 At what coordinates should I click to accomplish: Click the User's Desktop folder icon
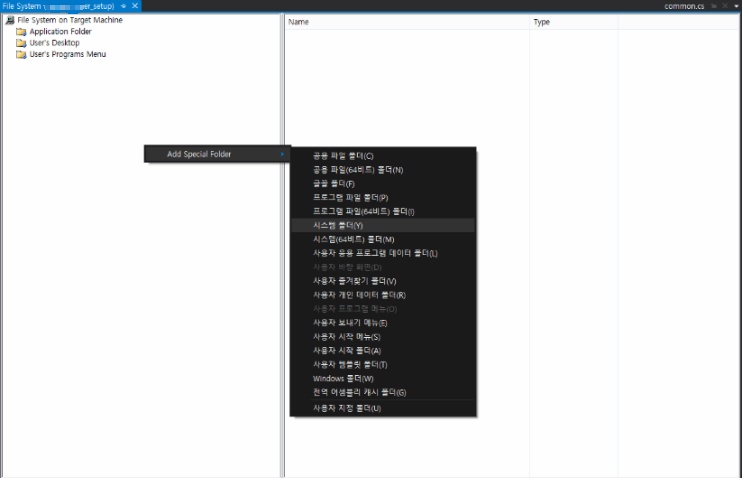[x=21, y=43]
